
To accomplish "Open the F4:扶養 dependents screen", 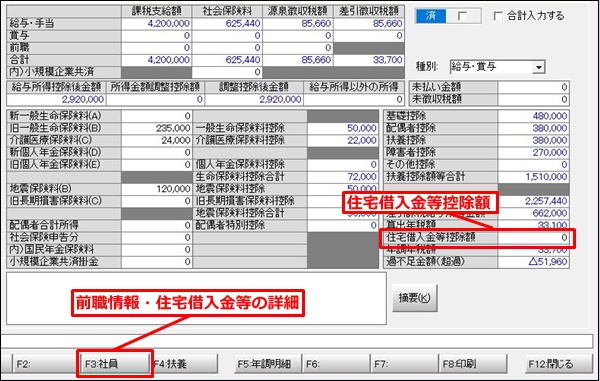I will (x=184, y=364).
